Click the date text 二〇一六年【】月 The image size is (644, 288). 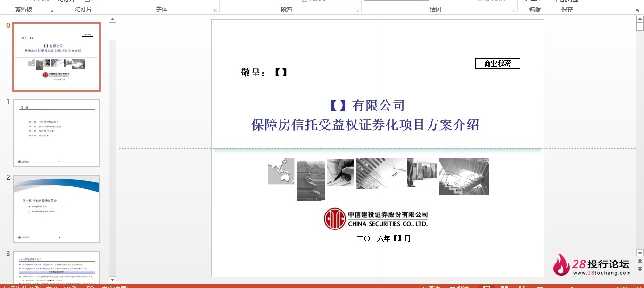coord(384,239)
